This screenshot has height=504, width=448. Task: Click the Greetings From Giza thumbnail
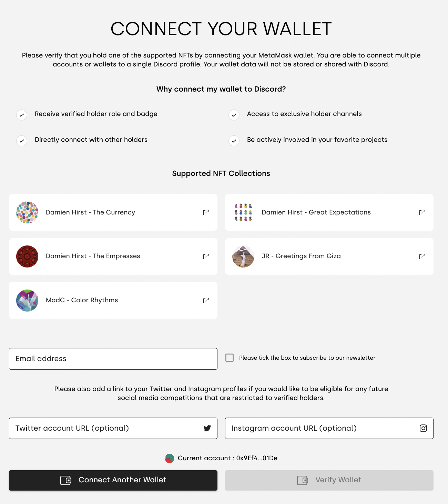click(x=243, y=256)
